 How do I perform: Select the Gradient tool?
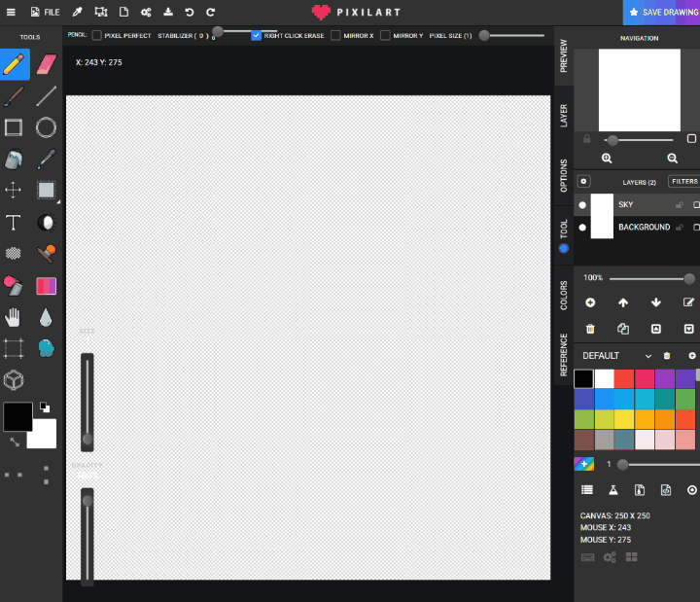click(x=46, y=286)
